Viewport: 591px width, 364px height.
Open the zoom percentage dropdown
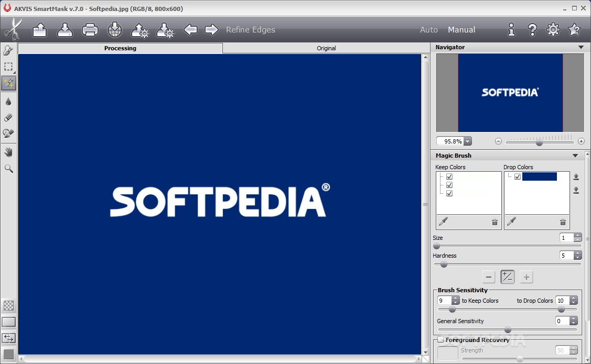(468, 141)
